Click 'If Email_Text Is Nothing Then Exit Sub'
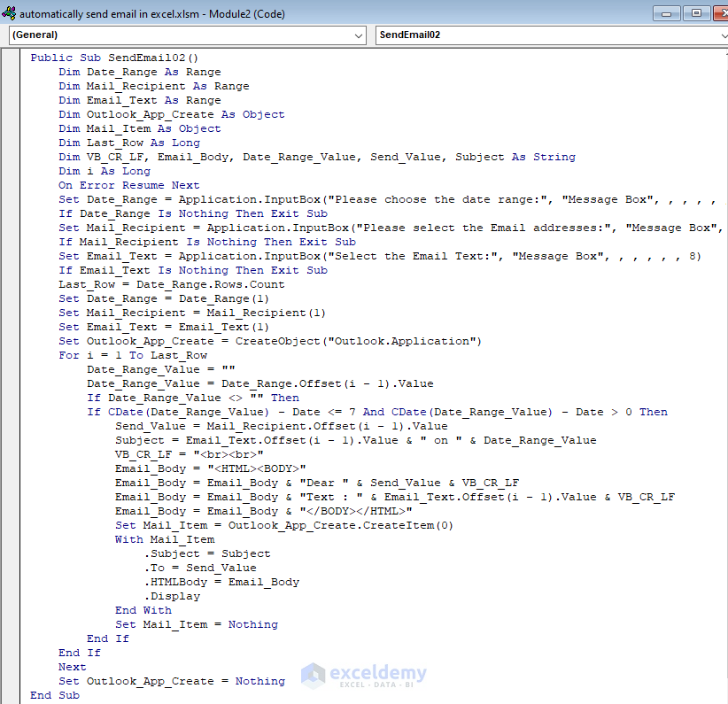The width and height of the screenshot is (728, 704). tap(193, 270)
